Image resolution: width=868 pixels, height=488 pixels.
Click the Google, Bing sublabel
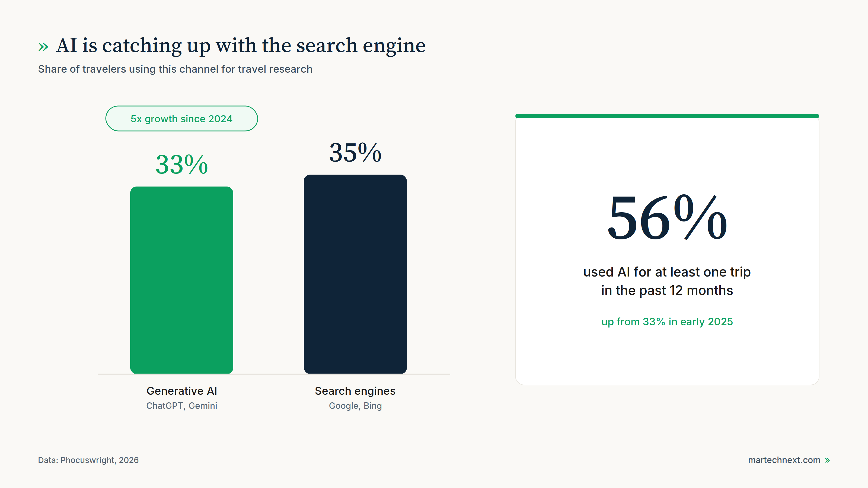click(x=355, y=406)
